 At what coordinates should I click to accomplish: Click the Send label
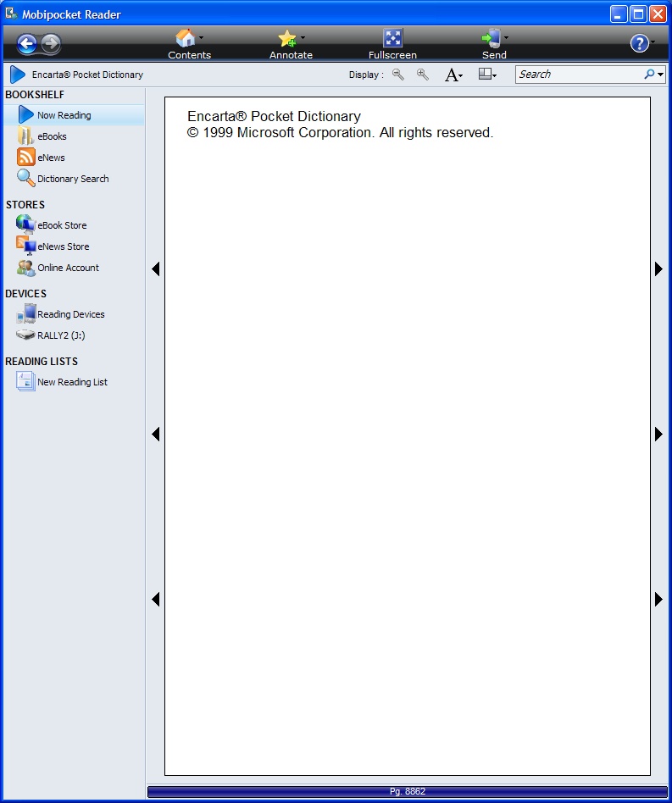pos(494,55)
